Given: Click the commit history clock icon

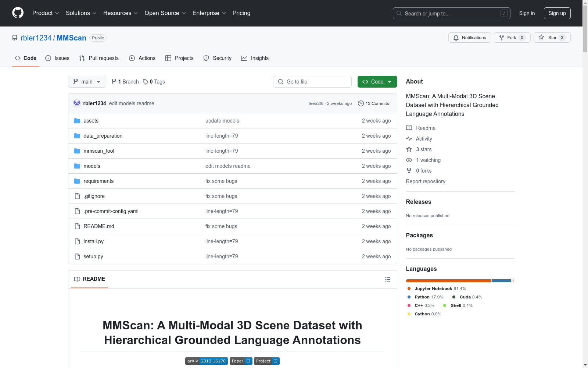Looking at the screenshot, I should (x=361, y=103).
